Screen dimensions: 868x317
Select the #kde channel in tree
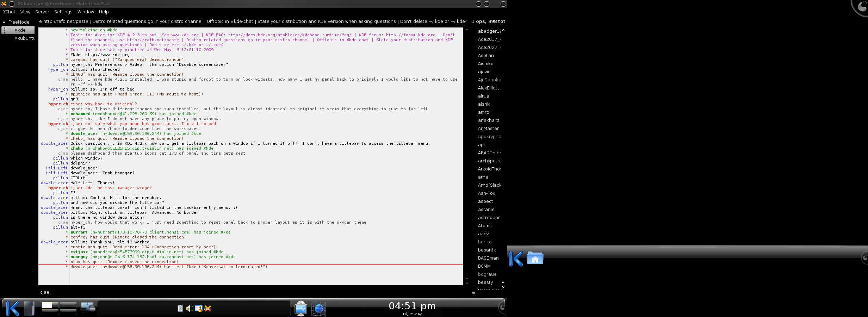tap(20, 30)
